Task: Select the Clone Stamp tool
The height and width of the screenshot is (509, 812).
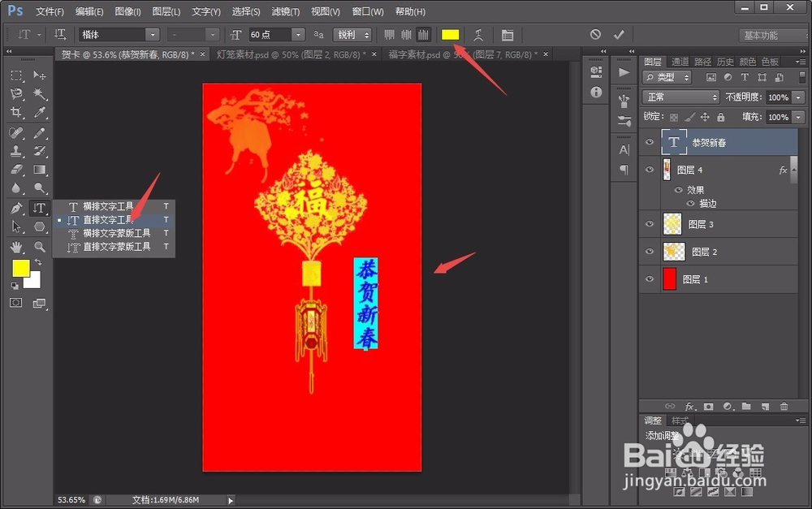Action: [16, 151]
